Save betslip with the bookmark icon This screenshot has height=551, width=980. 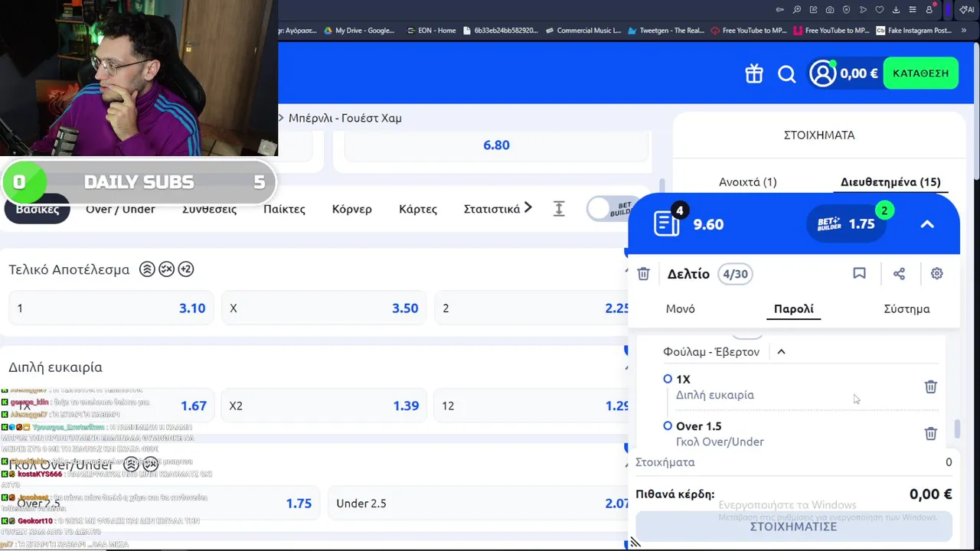[x=859, y=273]
